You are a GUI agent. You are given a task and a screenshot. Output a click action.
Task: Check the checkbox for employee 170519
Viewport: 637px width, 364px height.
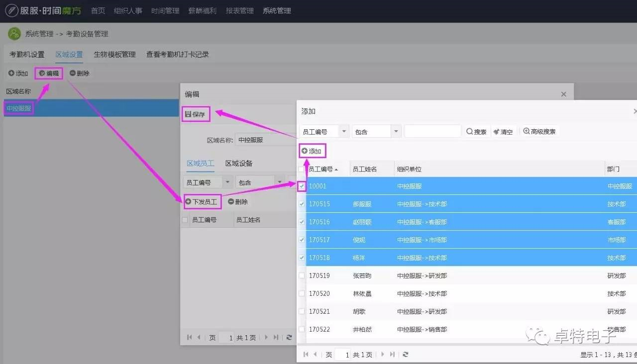pyautogui.click(x=302, y=275)
